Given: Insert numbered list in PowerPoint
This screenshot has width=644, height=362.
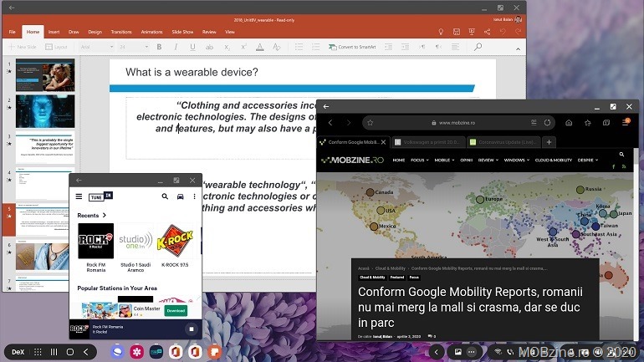Looking at the screenshot, I should (x=316, y=47).
